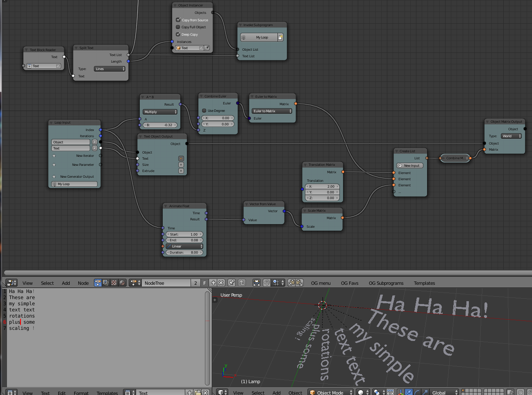Open Global orientation dropdown

[445, 392]
